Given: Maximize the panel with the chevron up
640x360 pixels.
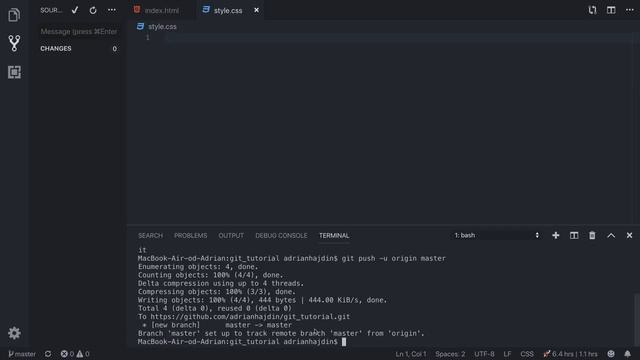Looking at the screenshot, I should pyautogui.click(x=611, y=236).
